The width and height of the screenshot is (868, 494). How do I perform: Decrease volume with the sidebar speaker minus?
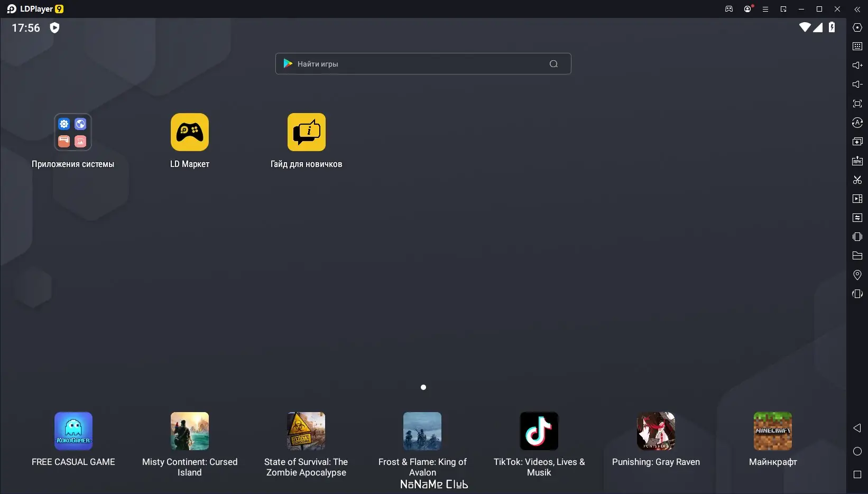tap(857, 85)
